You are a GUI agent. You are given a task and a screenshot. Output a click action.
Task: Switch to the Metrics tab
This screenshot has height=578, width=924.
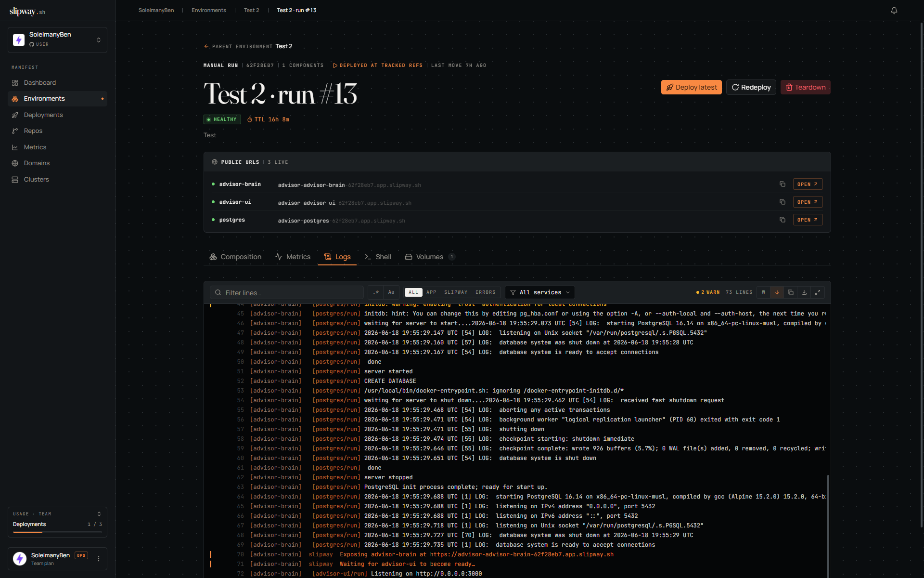(x=293, y=257)
